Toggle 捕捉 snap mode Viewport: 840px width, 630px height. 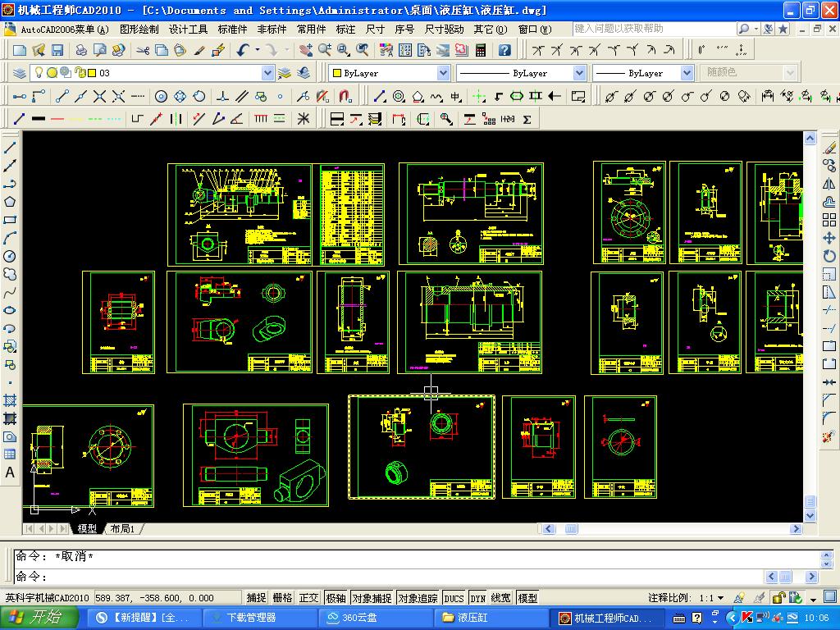(257, 597)
